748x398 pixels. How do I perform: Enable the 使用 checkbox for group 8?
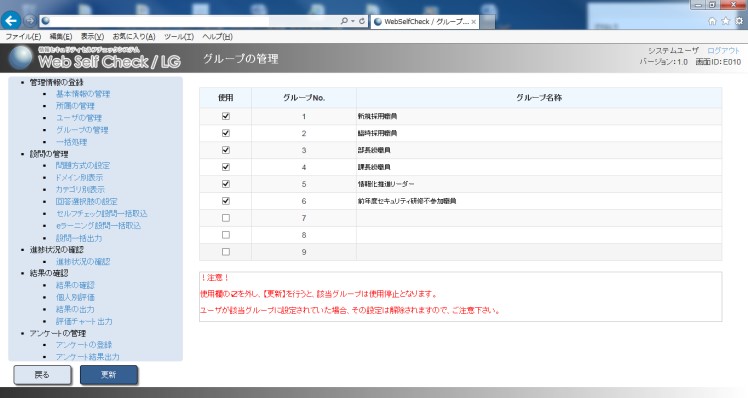pyautogui.click(x=226, y=235)
